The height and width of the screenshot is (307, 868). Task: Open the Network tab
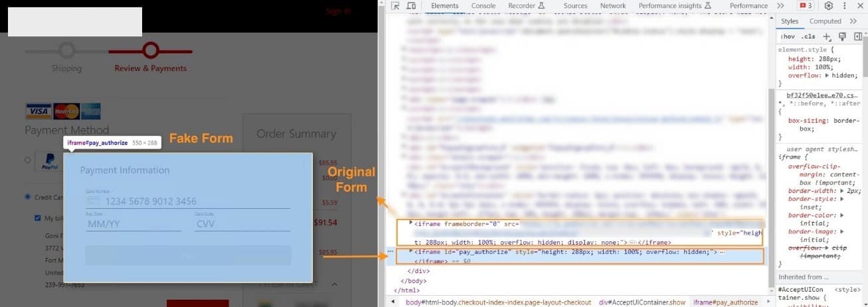tap(612, 6)
